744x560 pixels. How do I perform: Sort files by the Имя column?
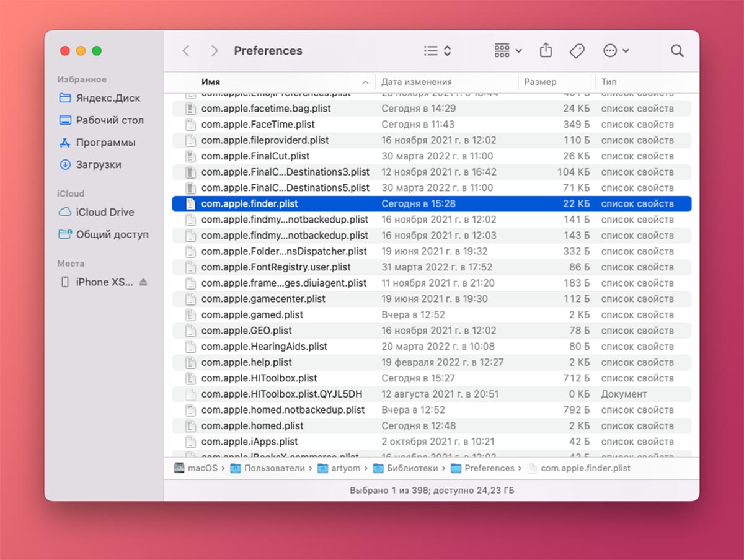click(x=211, y=82)
